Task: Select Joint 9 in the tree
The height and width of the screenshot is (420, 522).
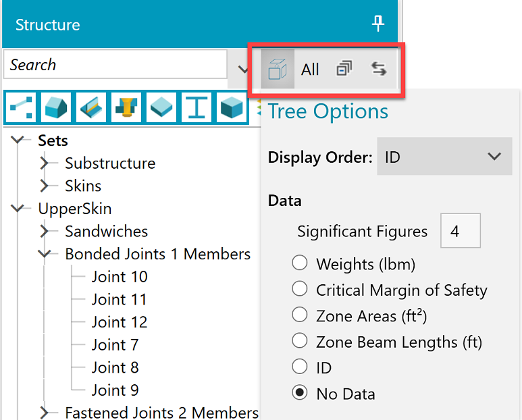Action: pyautogui.click(x=115, y=390)
